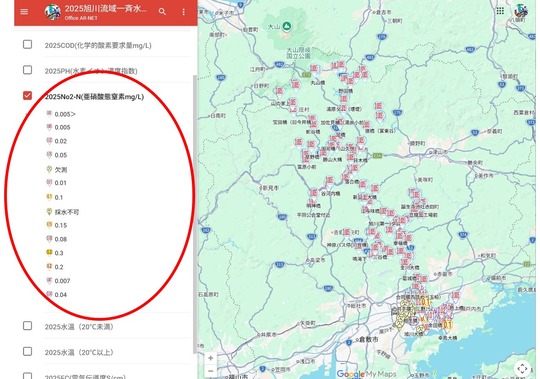Zoom in with the plus button
Viewport: 540px width, 379px height.
[210, 358]
